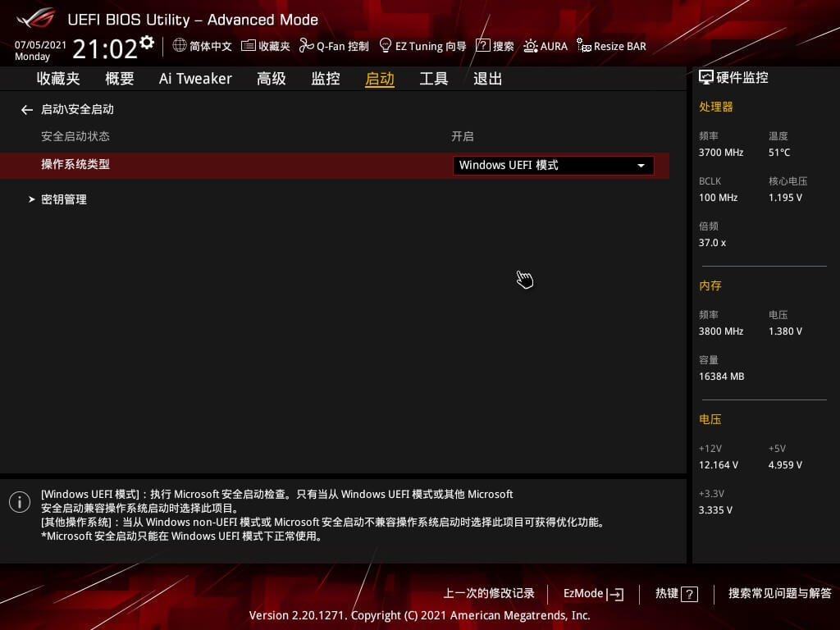Open the Windows UEFI 模式 dropdown
840x630 pixels.
pos(553,165)
